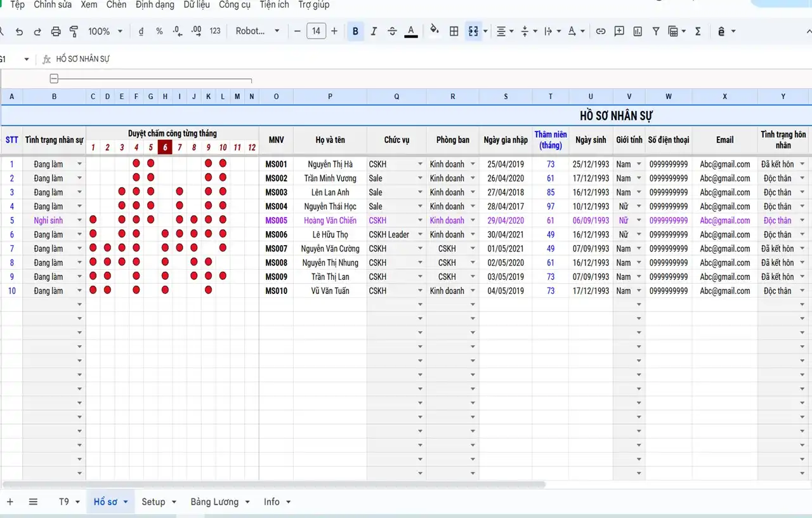Click the Undo icon in toolbar

19,31
